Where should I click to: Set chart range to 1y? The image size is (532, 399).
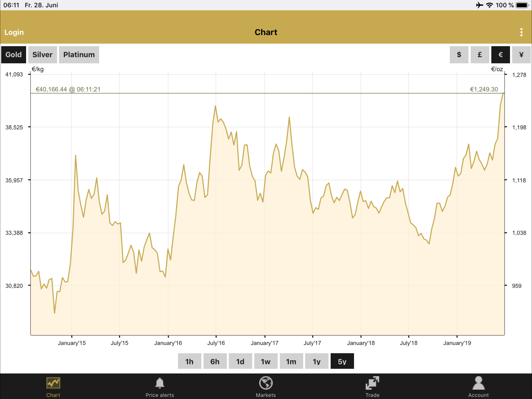(316, 361)
